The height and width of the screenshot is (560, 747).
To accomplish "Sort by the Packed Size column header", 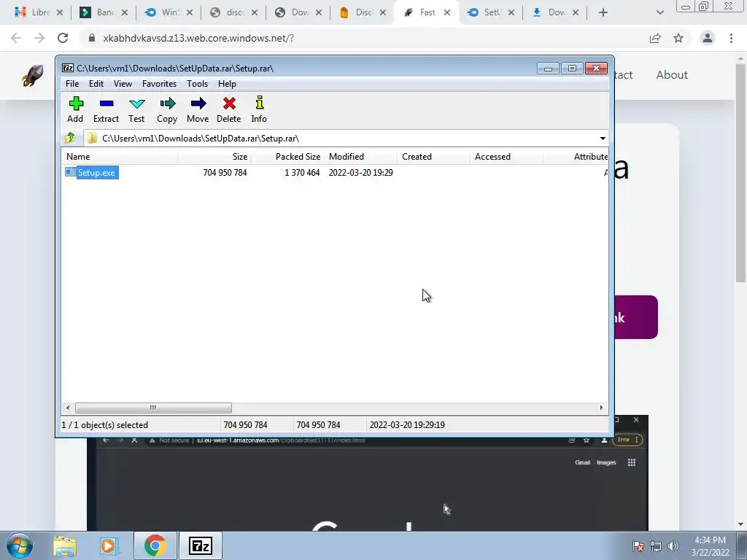I will (x=287, y=157).
